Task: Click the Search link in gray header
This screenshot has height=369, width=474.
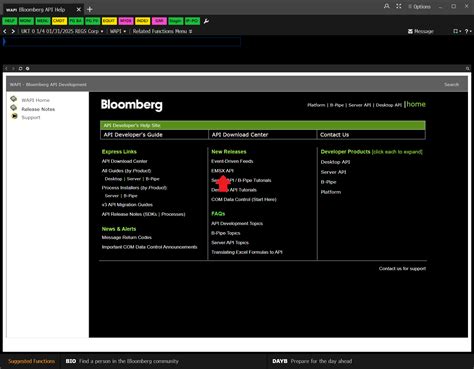Action: [x=451, y=85]
